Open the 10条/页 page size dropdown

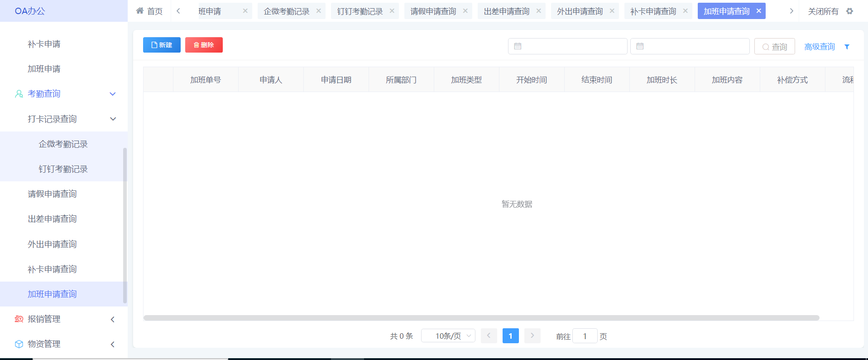click(x=448, y=336)
